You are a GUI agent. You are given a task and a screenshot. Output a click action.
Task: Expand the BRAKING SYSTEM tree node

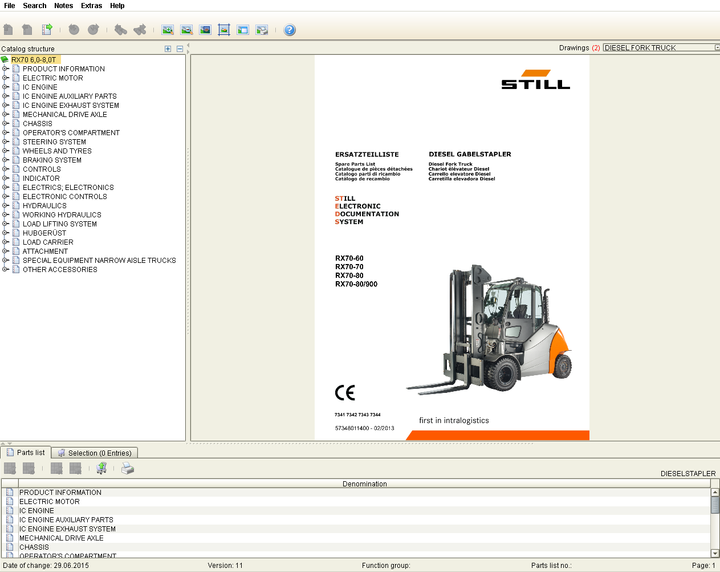pyautogui.click(x=5, y=160)
